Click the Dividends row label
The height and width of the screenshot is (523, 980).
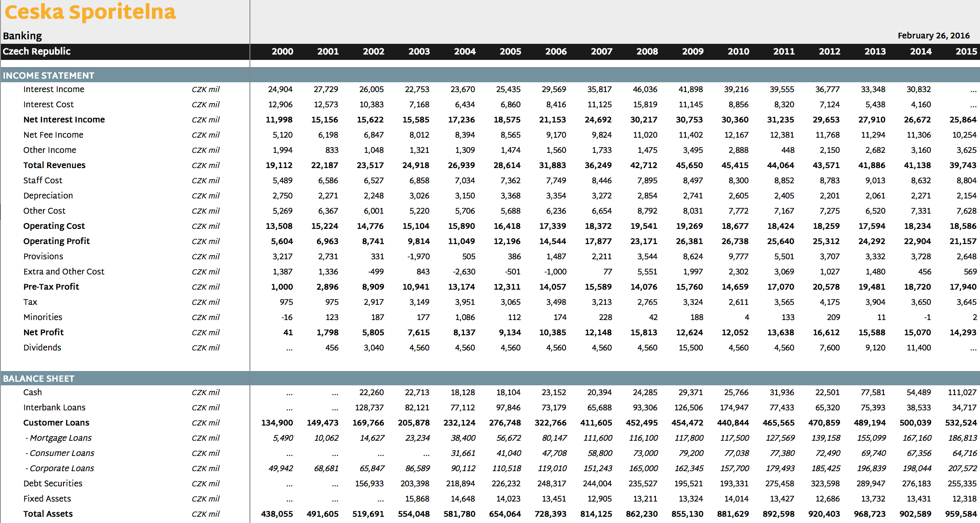[42, 348]
